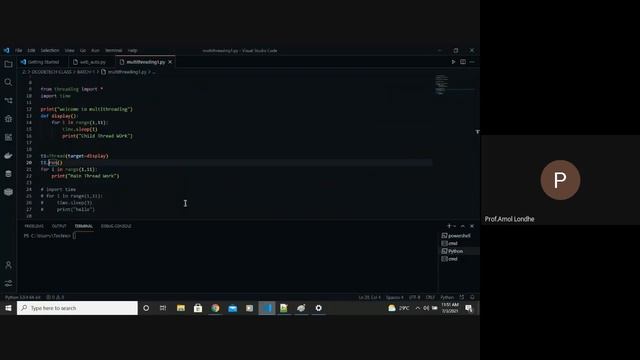
Task: Open the Help menu
Action: [x=133, y=51]
